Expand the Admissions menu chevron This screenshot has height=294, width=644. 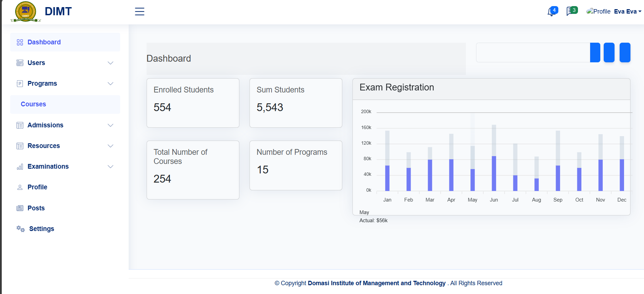click(x=110, y=125)
